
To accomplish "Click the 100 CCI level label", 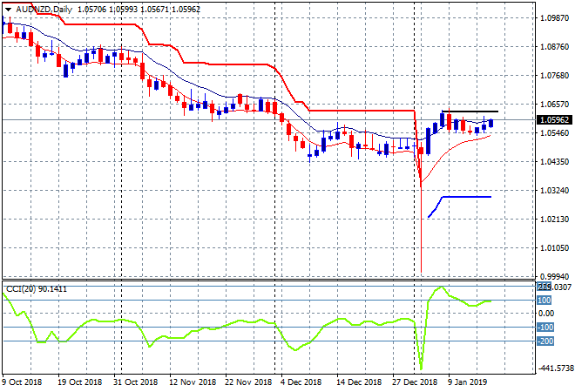I will [x=545, y=301].
